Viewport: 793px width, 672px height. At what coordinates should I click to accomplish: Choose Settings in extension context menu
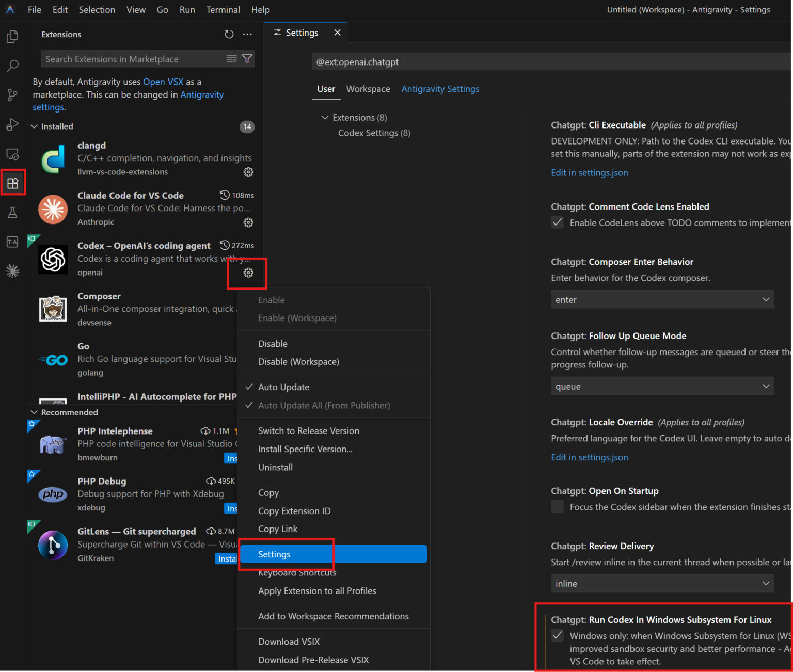(334, 554)
